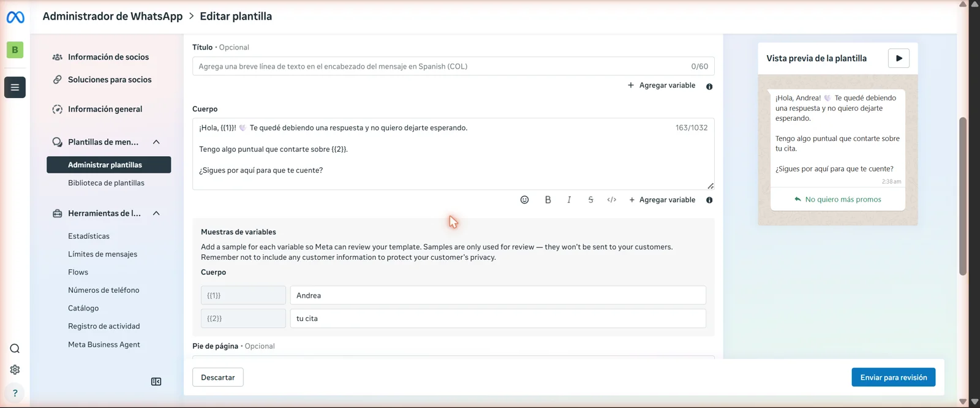Insert an emoji in the body

[524, 200]
